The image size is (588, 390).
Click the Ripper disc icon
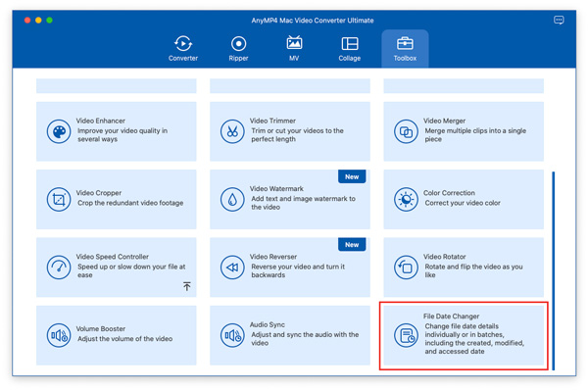click(x=238, y=43)
